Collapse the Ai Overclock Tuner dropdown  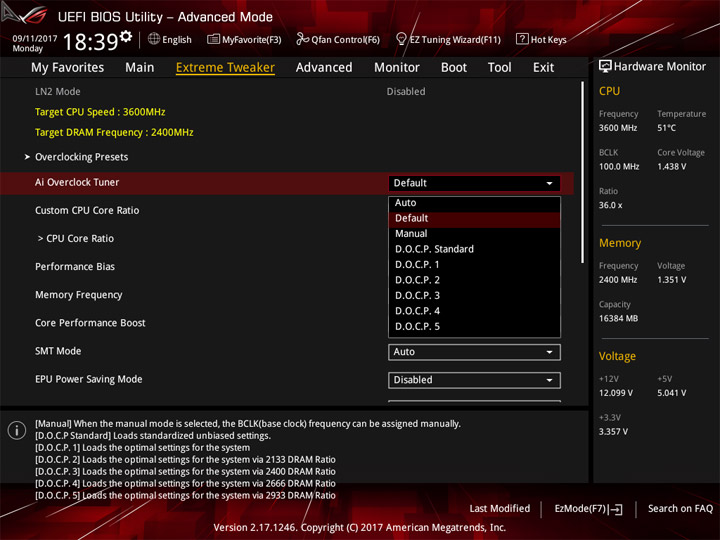(x=474, y=183)
